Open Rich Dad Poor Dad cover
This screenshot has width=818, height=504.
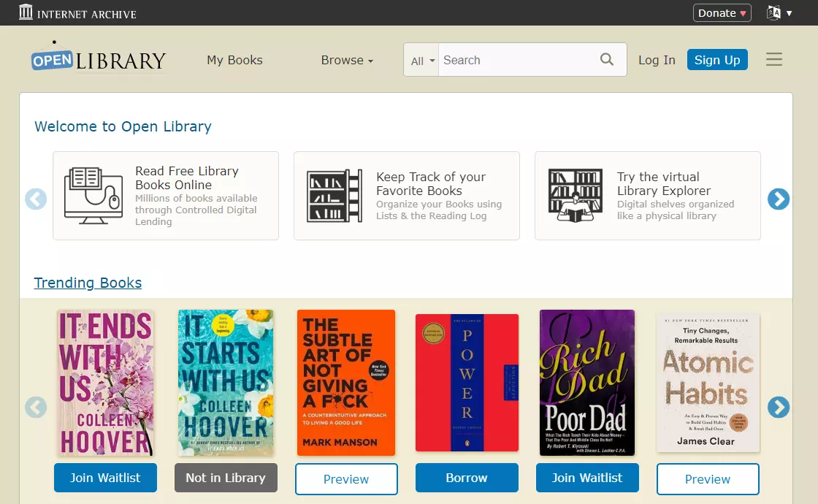coord(587,383)
